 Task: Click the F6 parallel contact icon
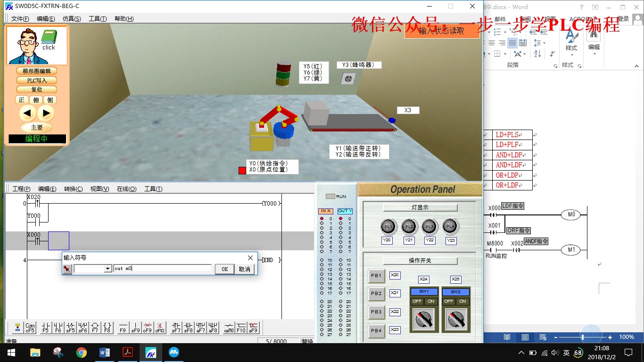coord(58,328)
